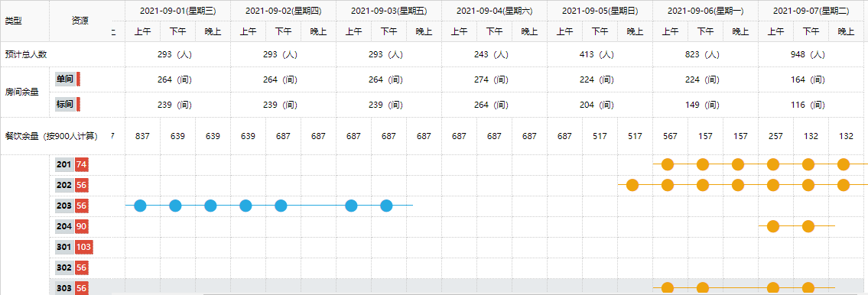Click the 823 (人) expected headcount cell
The width and height of the screenshot is (868, 295).
705,55
